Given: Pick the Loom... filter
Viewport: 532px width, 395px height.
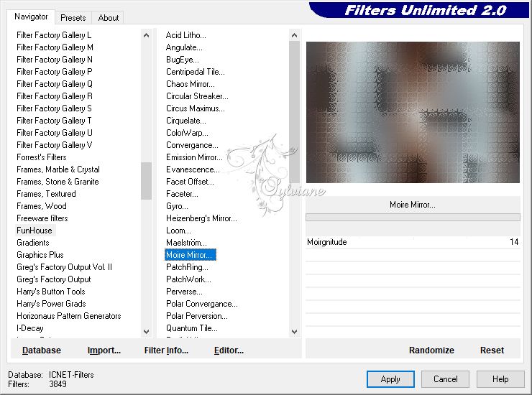Looking at the screenshot, I should coord(178,231).
